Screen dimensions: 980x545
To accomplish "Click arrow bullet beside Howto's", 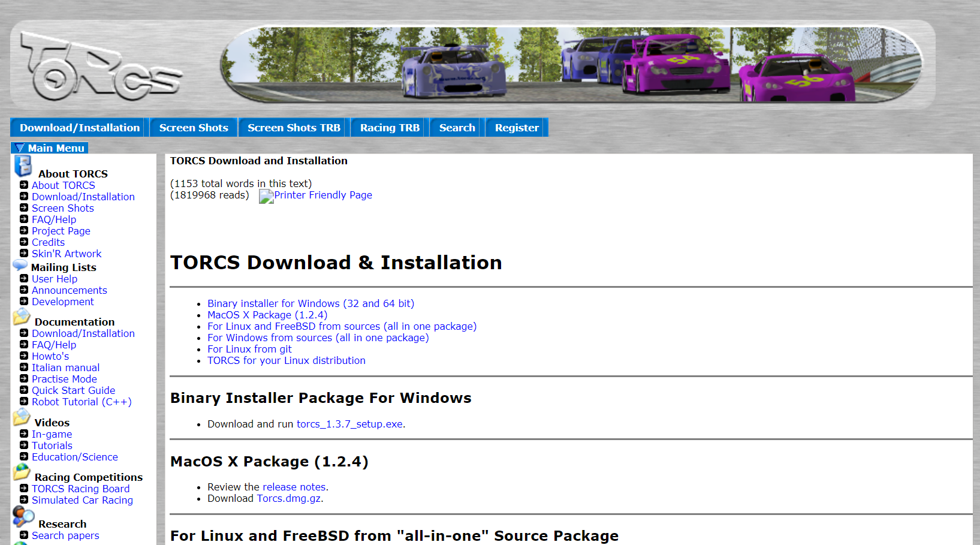I will pyautogui.click(x=24, y=356).
